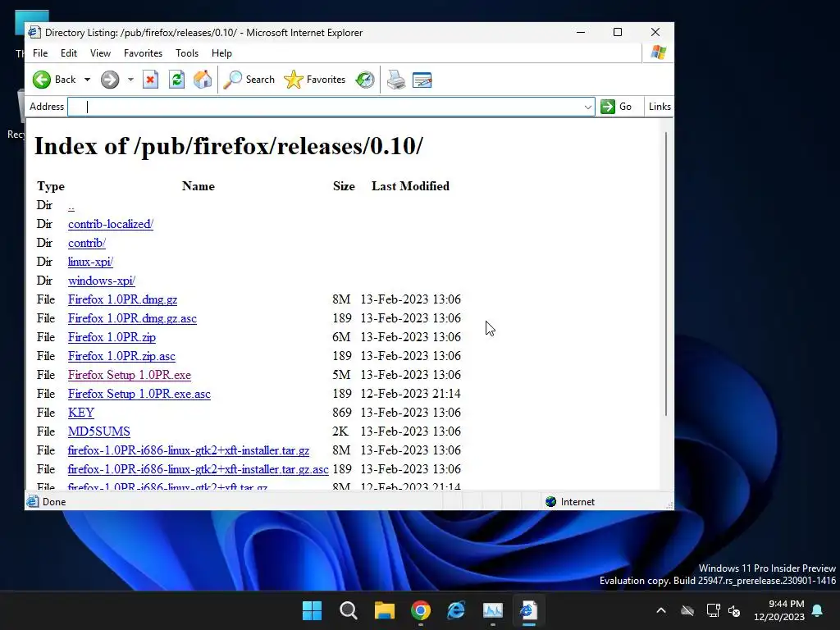Click Firefox 1.0PR.zip.asc link
Screen dimensions: 840x630
(x=121, y=356)
